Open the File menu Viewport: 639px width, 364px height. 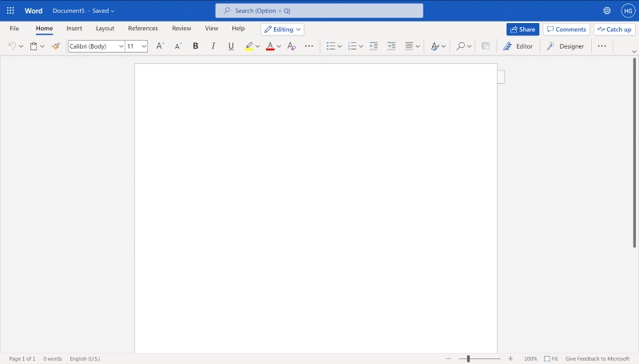14,28
